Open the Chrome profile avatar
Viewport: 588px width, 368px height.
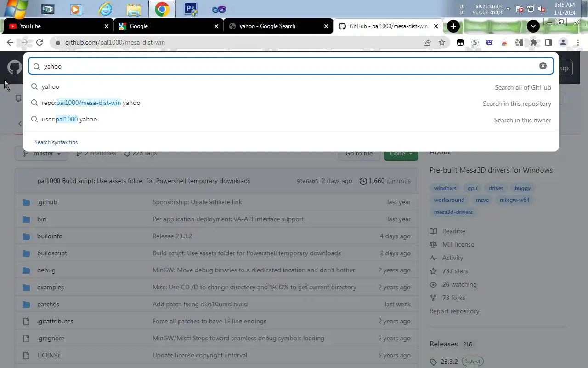[x=563, y=42]
